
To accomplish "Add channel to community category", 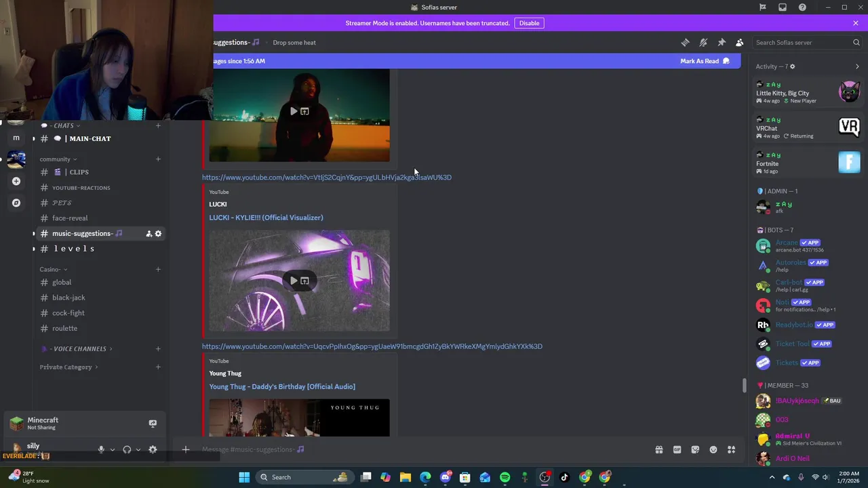I will click(158, 159).
